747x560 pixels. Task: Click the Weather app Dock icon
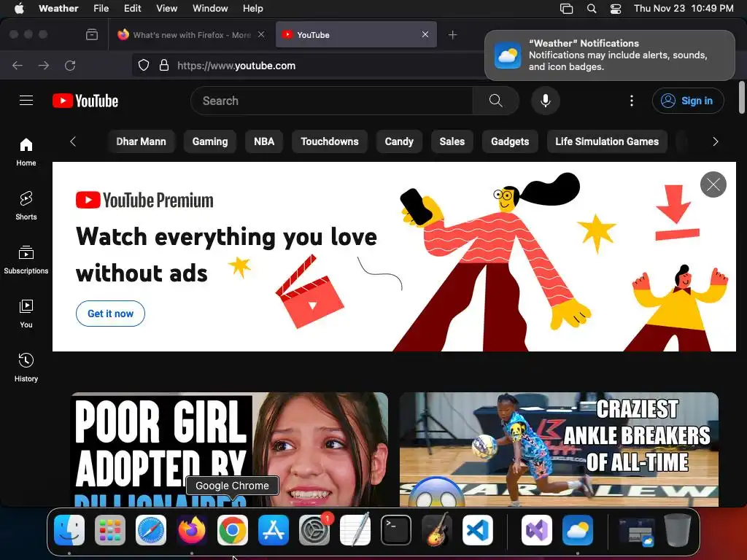[x=578, y=530]
